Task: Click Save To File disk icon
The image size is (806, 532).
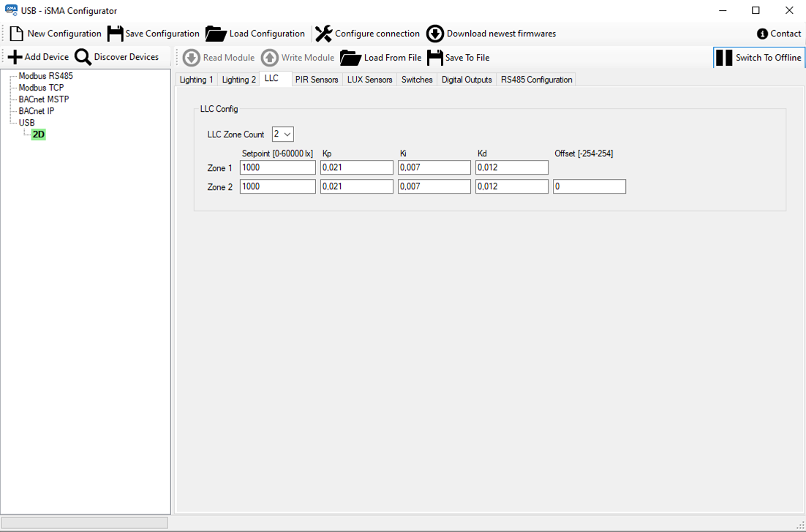Action: pos(435,58)
